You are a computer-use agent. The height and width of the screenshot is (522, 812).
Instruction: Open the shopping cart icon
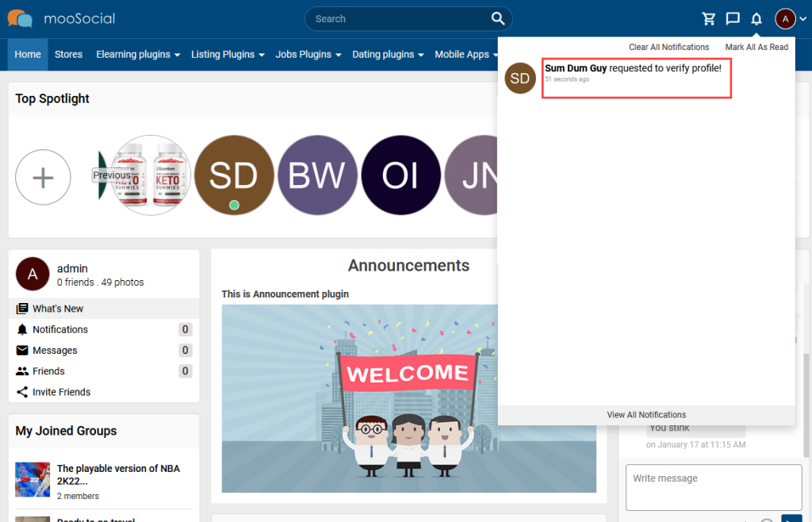tap(708, 19)
